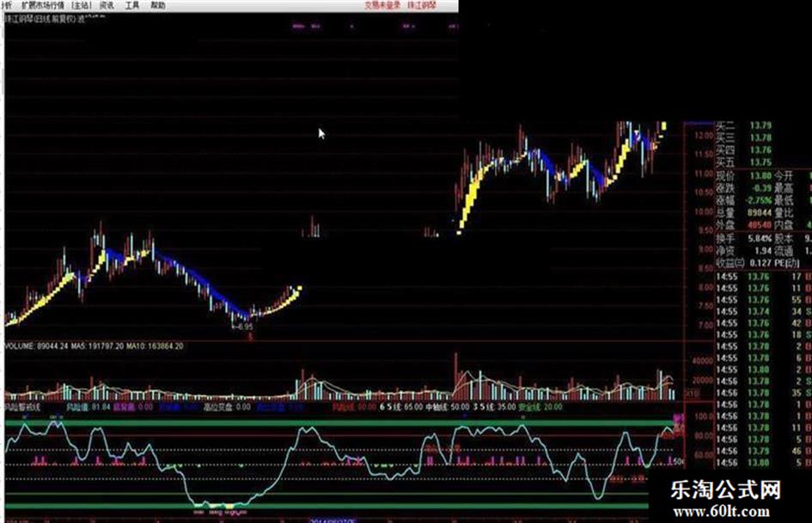This screenshot has width=812, height=523.
Task: Click the 总量 89044 total volume value
Action: 760,213
